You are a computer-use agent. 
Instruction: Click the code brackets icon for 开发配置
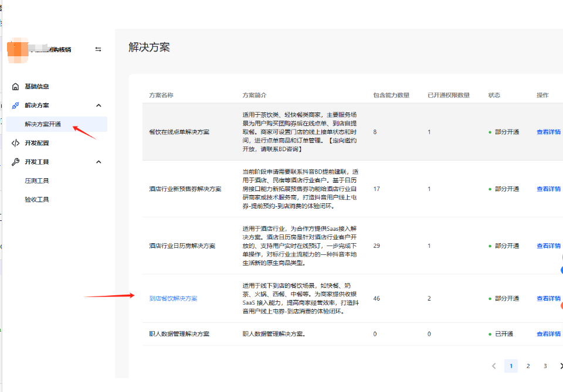click(15, 143)
